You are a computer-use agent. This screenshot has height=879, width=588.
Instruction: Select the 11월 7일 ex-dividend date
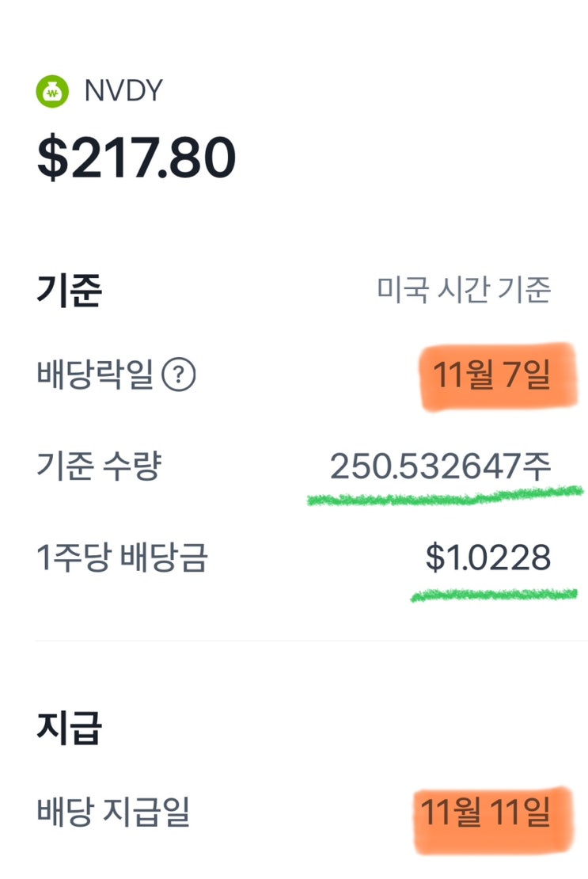tap(491, 375)
